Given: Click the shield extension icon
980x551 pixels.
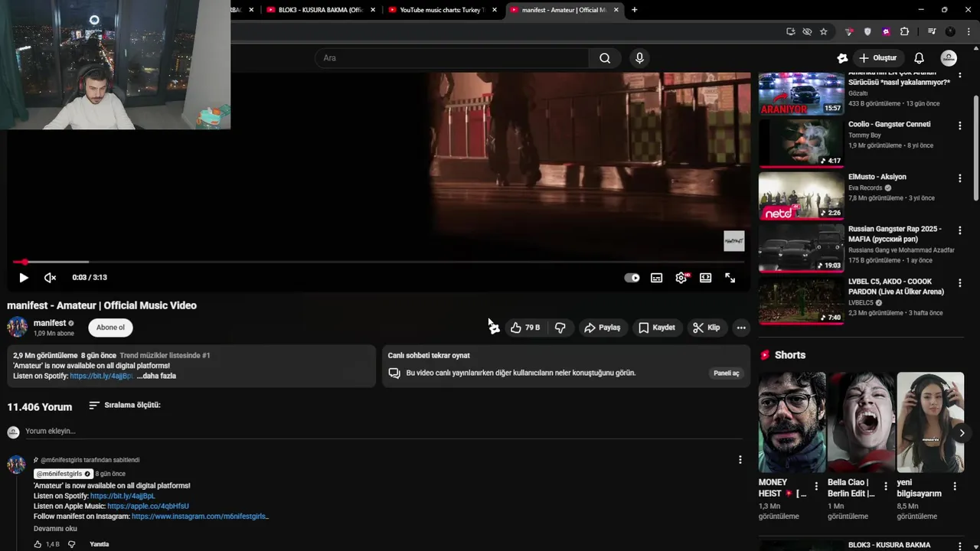Looking at the screenshot, I should [867, 31].
